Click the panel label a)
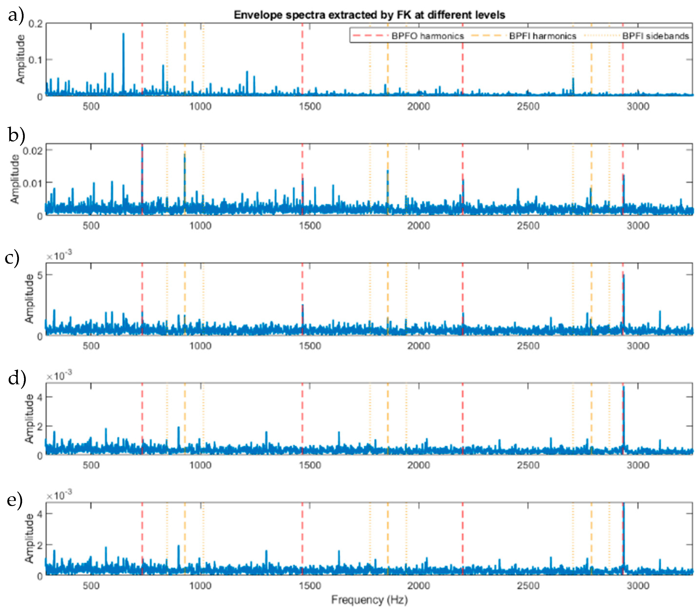Image resolution: width=700 pixels, height=612 pixels. tap(16, 15)
